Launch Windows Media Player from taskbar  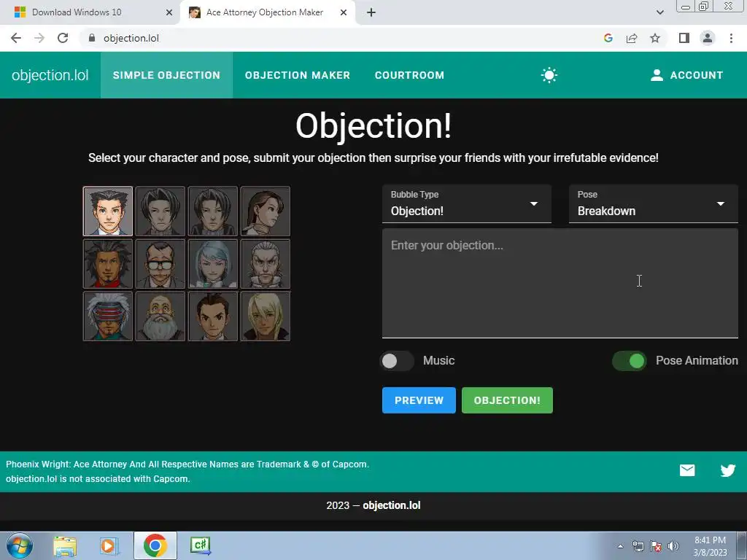pos(109,546)
